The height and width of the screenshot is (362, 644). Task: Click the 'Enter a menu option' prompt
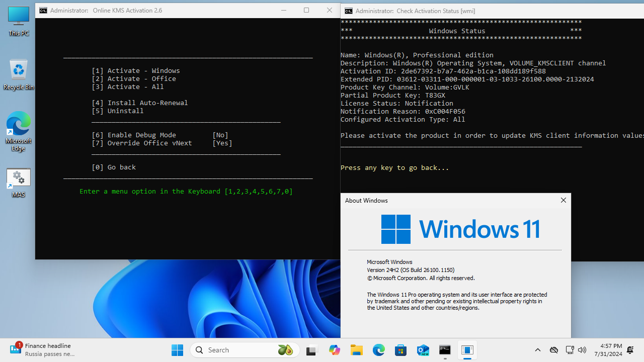tap(186, 192)
